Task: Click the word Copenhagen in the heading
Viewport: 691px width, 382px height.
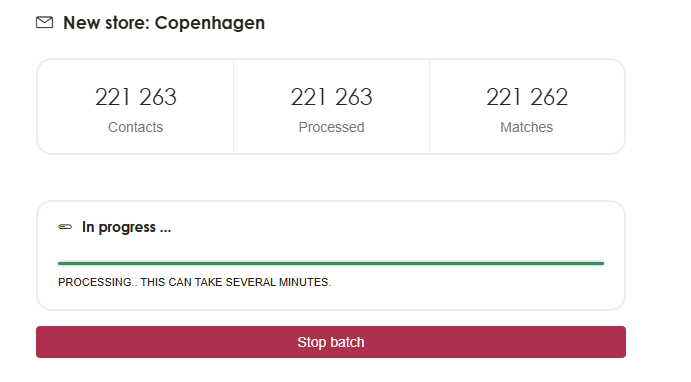Action: [x=210, y=23]
